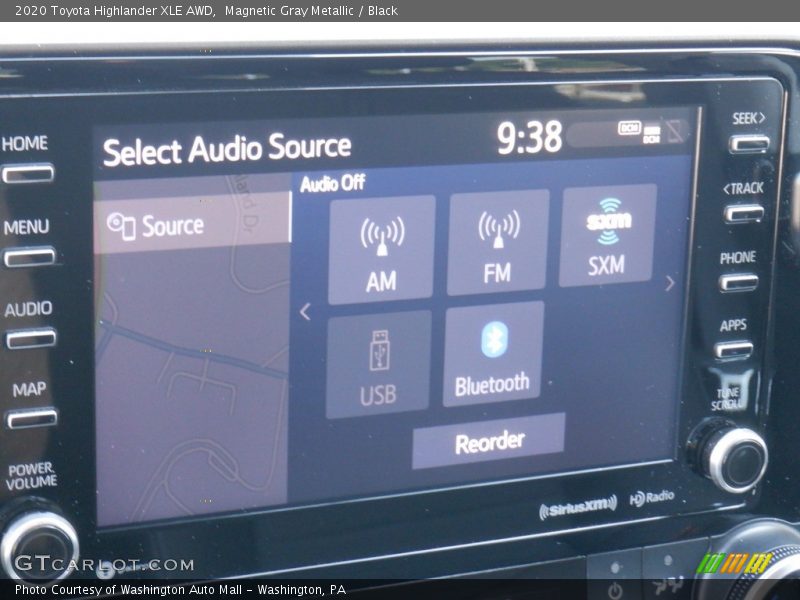The height and width of the screenshot is (600, 800).
Task: Push the MAP hardware button
Action: (x=32, y=418)
